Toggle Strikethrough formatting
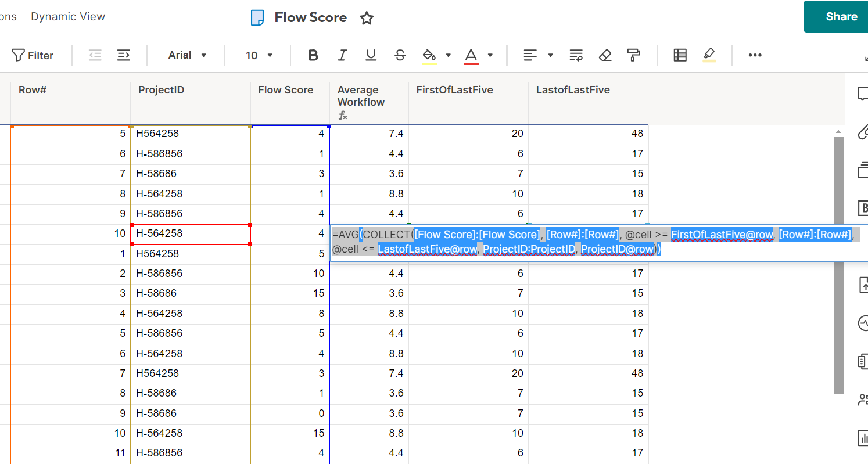 [x=400, y=55]
